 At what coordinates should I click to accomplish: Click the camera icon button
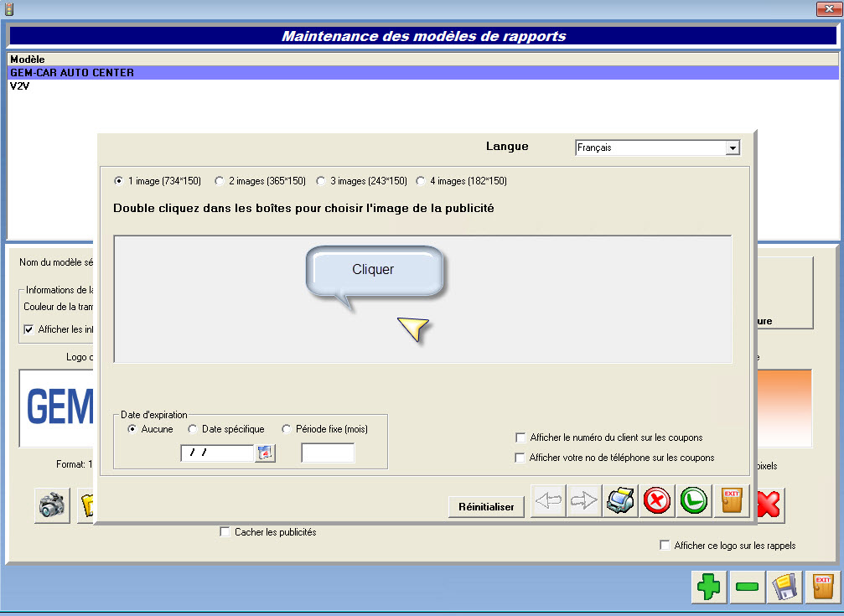(x=52, y=505)
